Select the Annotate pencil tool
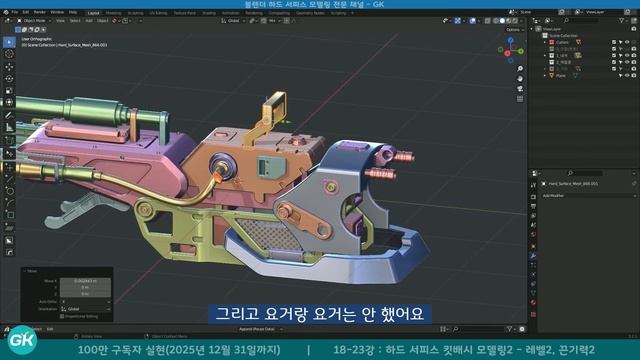640x360 pixels. point(9,115)
